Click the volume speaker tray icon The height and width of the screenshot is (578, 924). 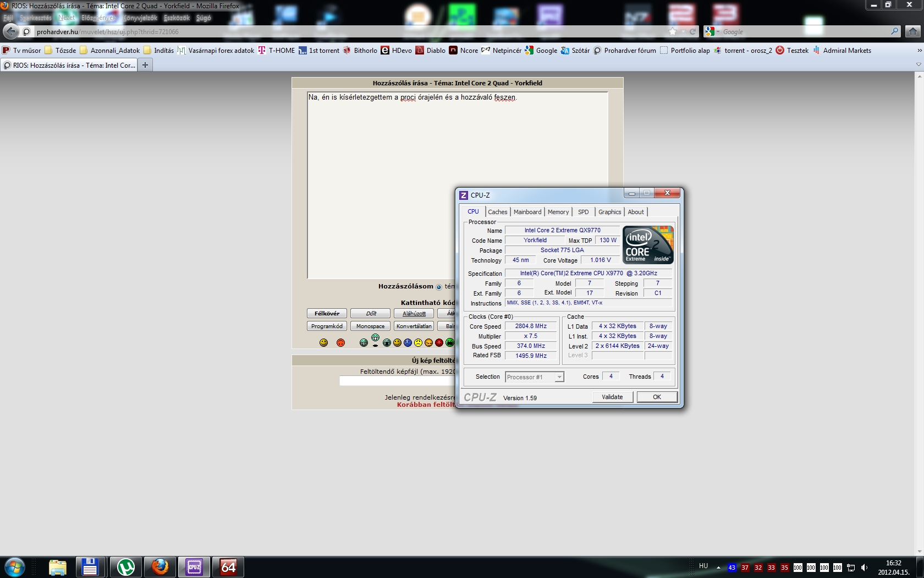pos(864,568)
